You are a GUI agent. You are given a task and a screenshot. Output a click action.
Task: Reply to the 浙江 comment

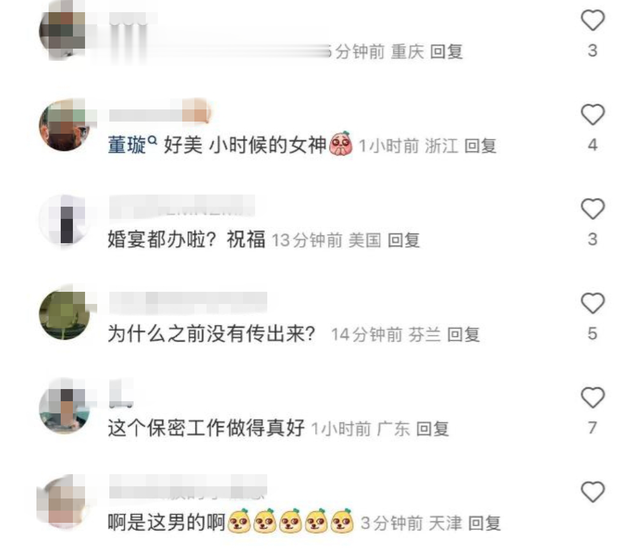(480, 146)
